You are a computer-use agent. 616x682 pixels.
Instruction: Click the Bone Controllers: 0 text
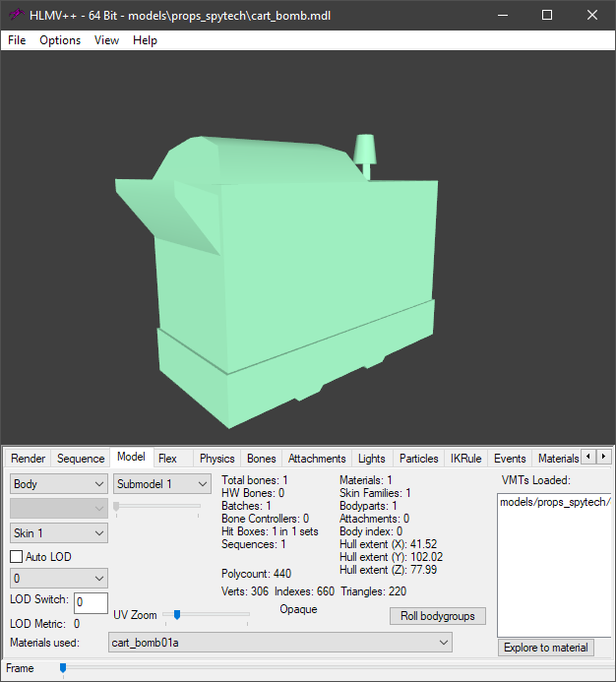tap(265, 519)
